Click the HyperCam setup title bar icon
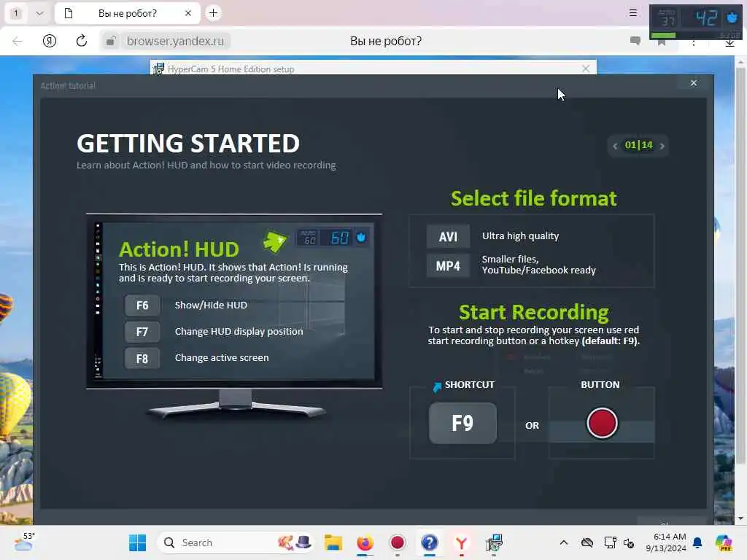 [158, 69]
